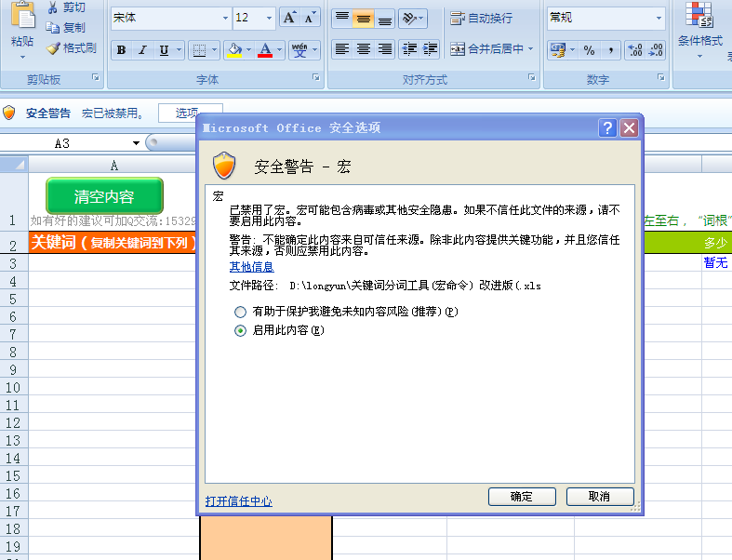The width and height of the screenshot is (732, 560).
Task: Expand the font color dropdown arrow
Action: [x=279, y=49]
